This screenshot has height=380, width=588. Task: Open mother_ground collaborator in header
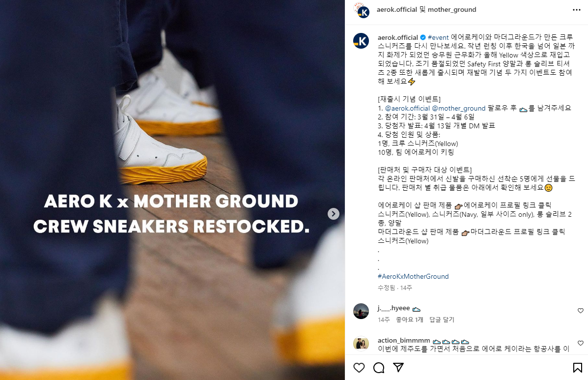point(452,10)
